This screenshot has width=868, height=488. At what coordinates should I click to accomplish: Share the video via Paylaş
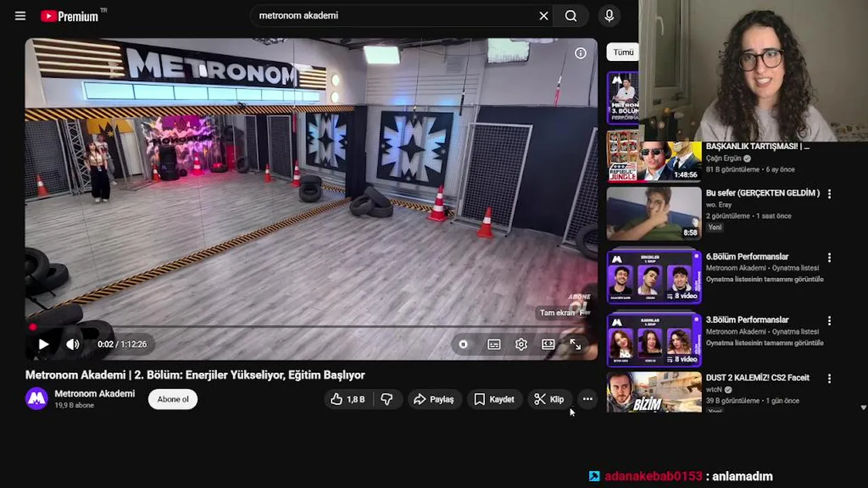click(435, 399)
